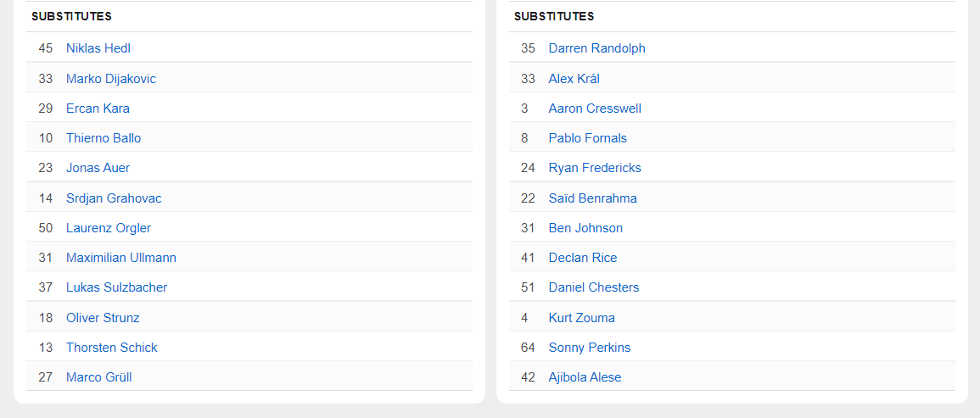The width and height of the screenshot is (980, 418).
Task: Click shirt number 35 beside Darren Randolph
Action: tap(528, 48)
